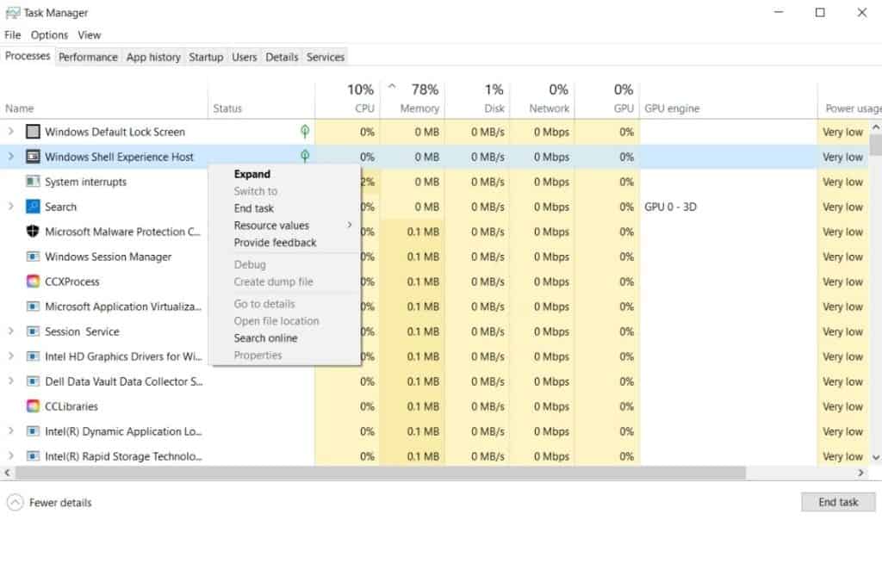Switch to the Services tab
Screen dimensions: 882x588
[x=325, y=57]
